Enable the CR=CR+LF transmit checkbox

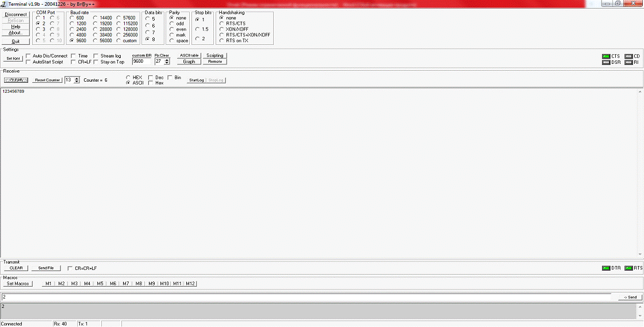coord(70,268)
